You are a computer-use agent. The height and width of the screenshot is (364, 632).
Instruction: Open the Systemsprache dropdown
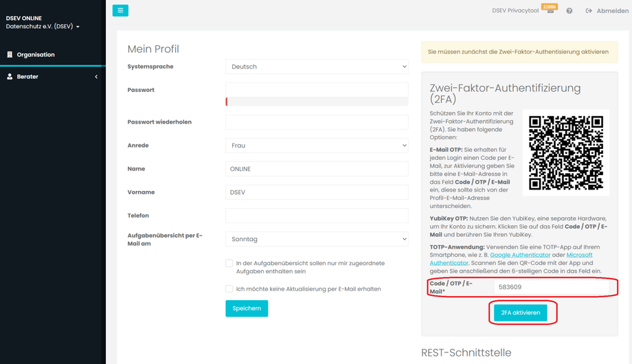(x=317, y=67)
